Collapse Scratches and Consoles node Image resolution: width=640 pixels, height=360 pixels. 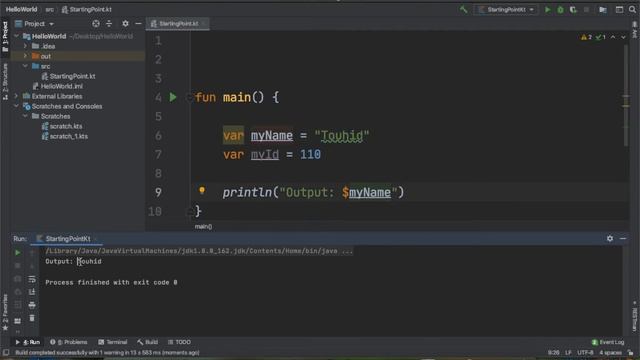16,106
